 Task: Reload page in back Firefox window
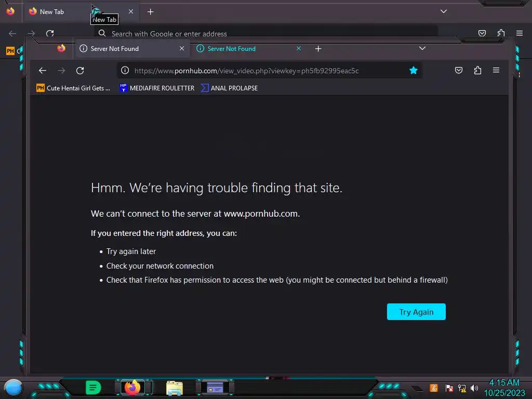pyautogui.click(x=50, y=33)
